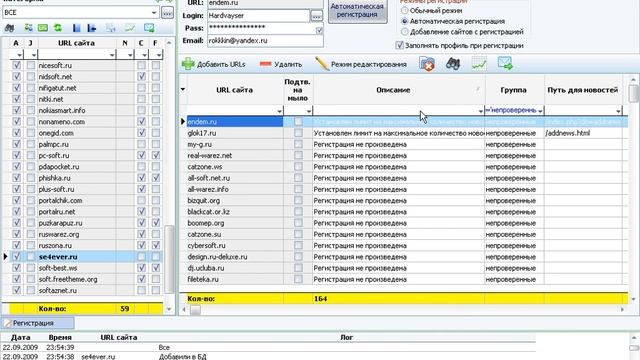640x360 pixels.
Task: Open the Группа filter dropdown showing непроверенные
Action: point(540,111)
